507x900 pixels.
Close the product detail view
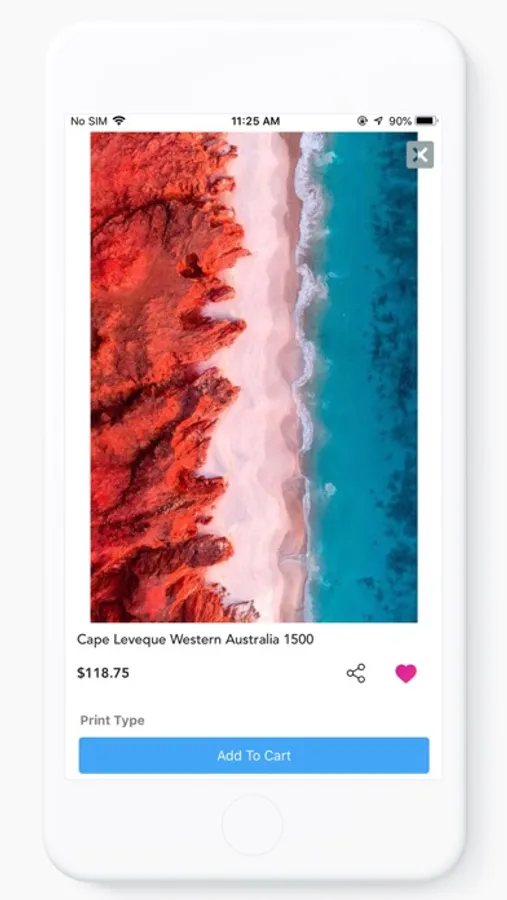tap(420, 154)
